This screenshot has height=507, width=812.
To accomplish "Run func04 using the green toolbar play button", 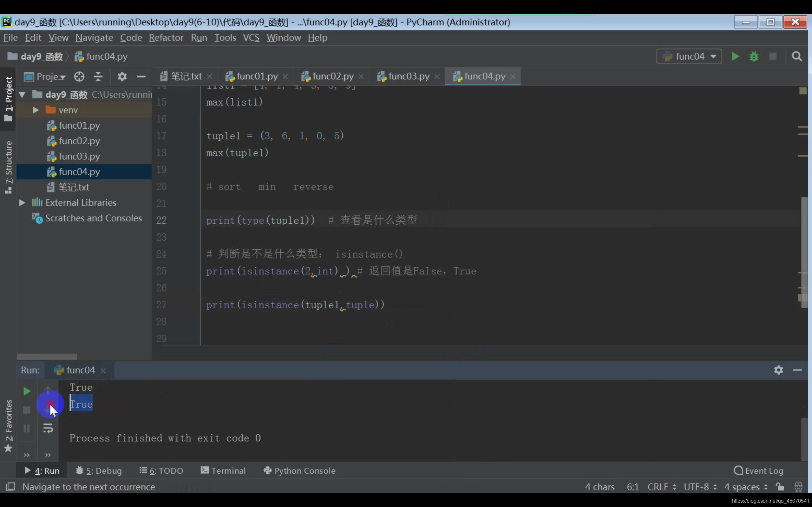I will pyautogui.click(x=735, y=56).
